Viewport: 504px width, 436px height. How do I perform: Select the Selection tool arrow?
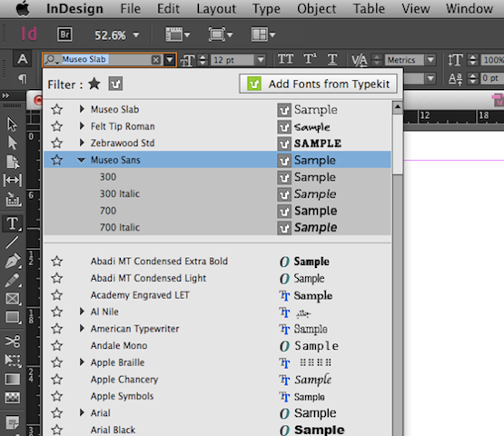[12, 124]
